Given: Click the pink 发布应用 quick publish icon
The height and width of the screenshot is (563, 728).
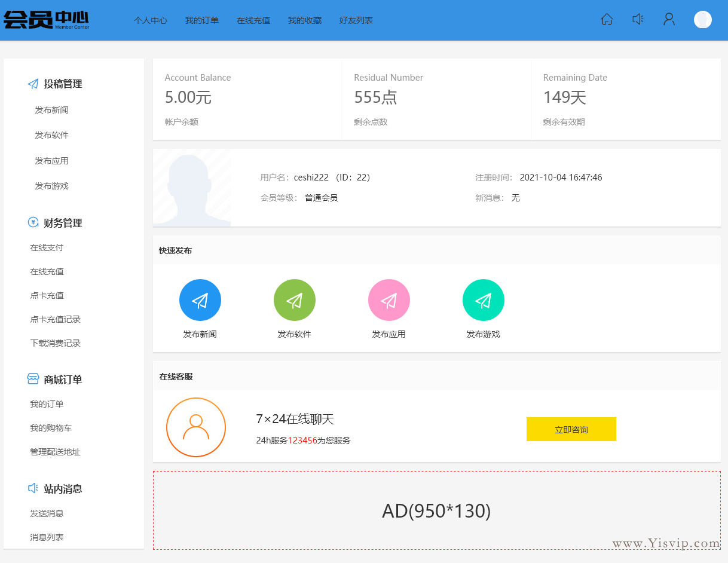Looking at the screenshot, I should coord(389,300).
